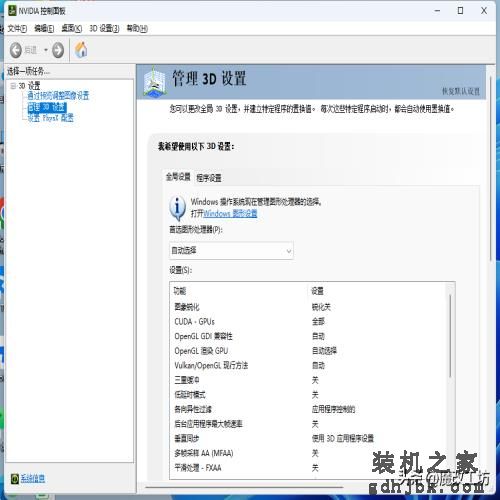The width and height of the screenshot is (500, 500).
Task: Select 管理 3D 设置 in the tree
Action: point(47,107)
